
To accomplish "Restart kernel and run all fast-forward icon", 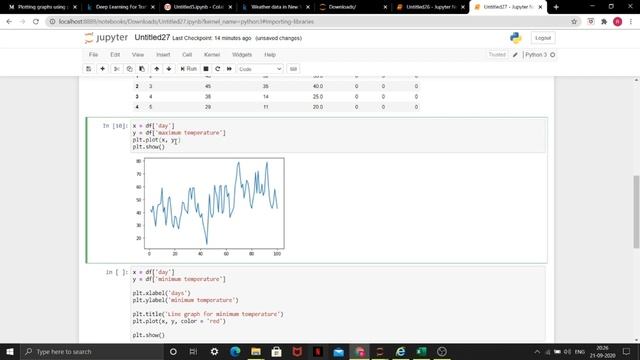I will pos(229,69).
